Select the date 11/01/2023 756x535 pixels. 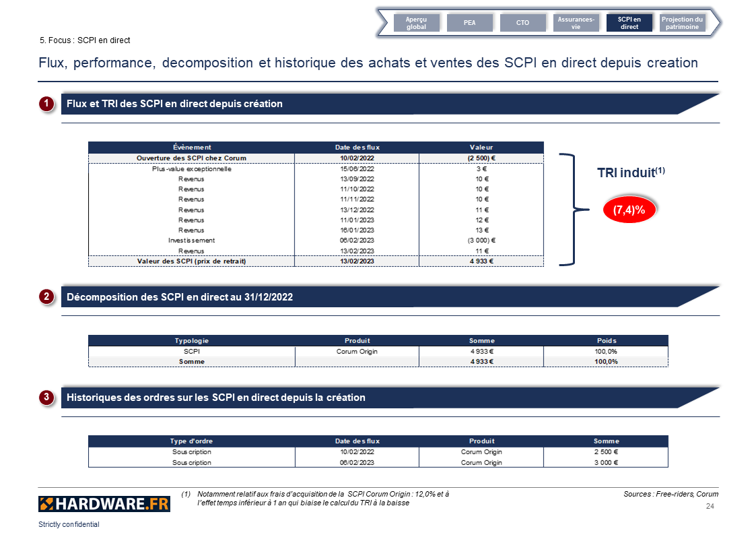pos(357,220)
